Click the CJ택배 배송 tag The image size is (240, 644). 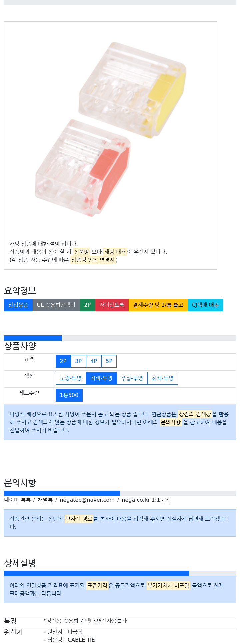(x=205, y=305)
